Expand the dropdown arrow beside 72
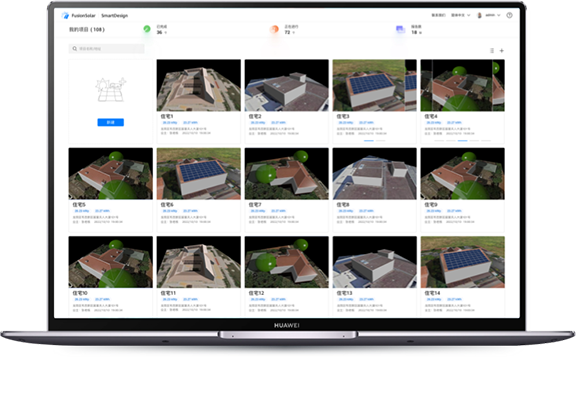The image size is (576, 396). point(293,33)
